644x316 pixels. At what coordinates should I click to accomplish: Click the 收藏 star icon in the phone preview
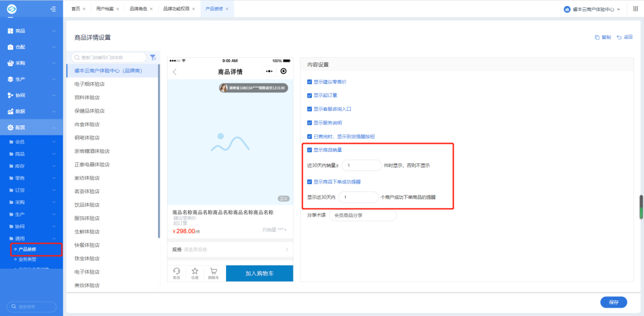(x=195, y=271)
